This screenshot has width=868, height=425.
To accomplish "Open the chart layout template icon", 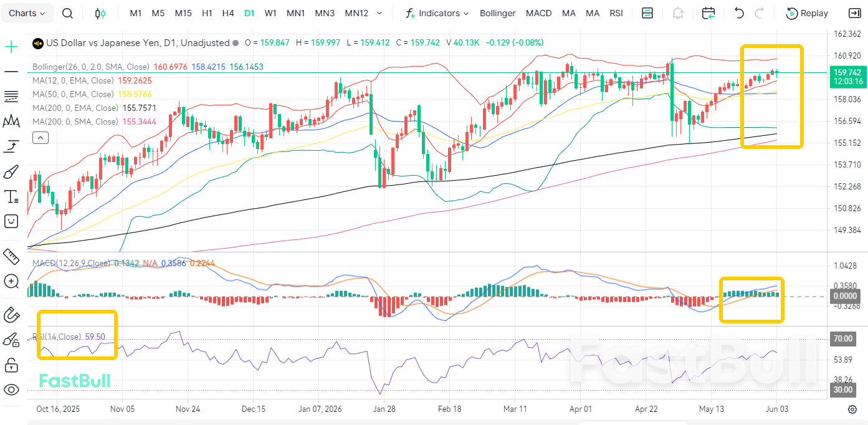I will [647, 13].
